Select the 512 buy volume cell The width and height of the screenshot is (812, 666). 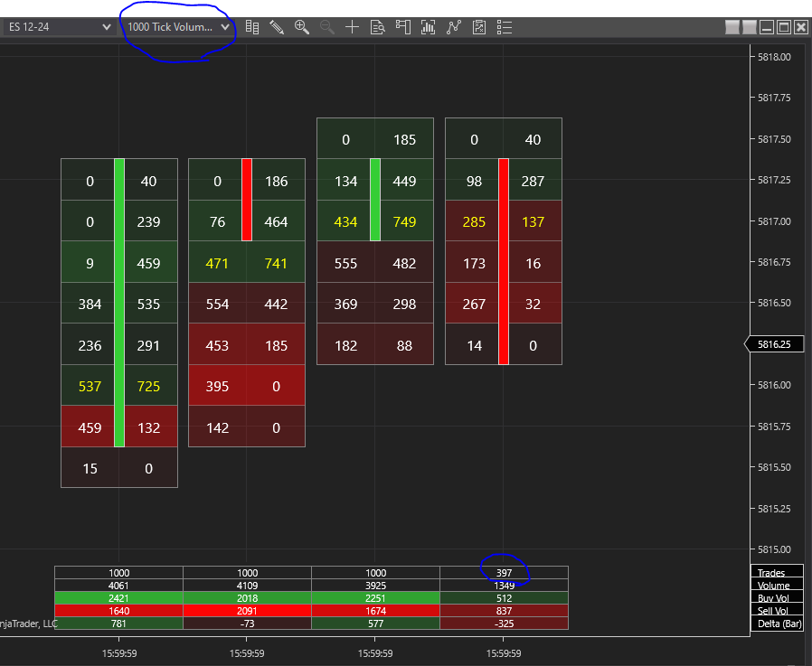[x=504, y=598]
